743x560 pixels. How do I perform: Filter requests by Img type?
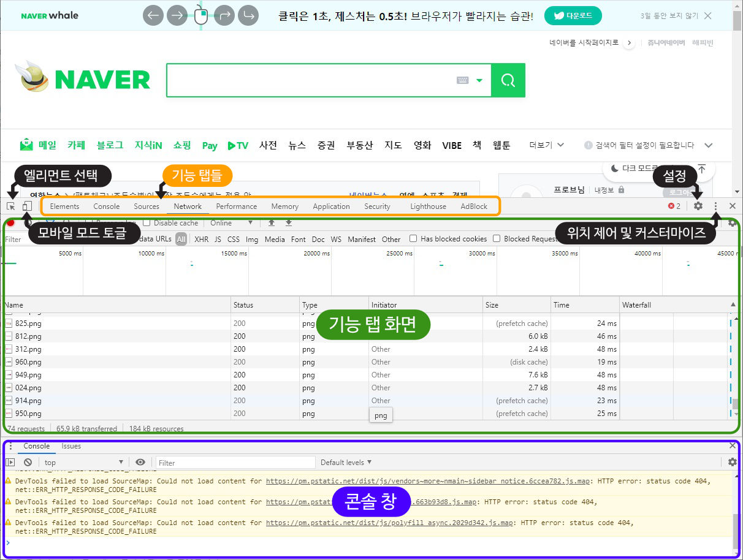click(252, 240)
